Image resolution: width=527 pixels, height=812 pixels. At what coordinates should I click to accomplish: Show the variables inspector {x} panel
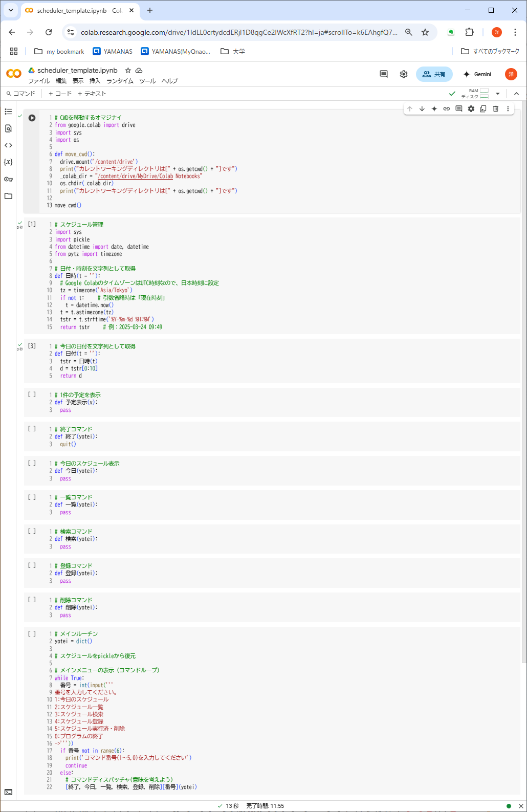[x=8, y=162]
